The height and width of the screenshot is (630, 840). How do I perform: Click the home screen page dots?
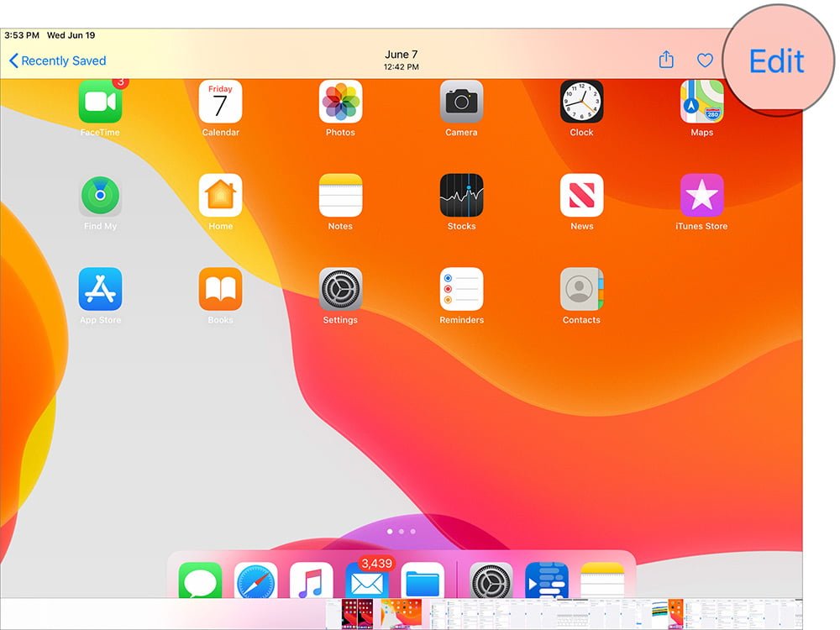point(402,532)
